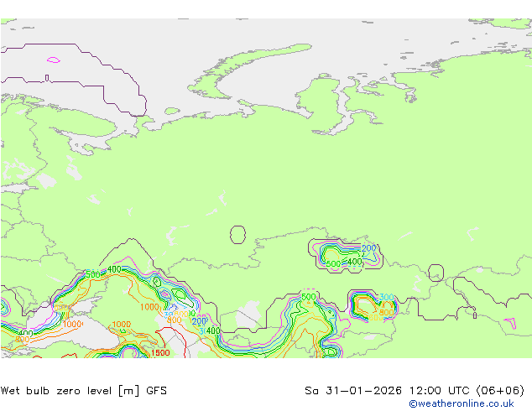Image resolution: width=532 pixels, height=411 pixels.
Task: Click the cyan '300' contour label
Action: [387, 298]
